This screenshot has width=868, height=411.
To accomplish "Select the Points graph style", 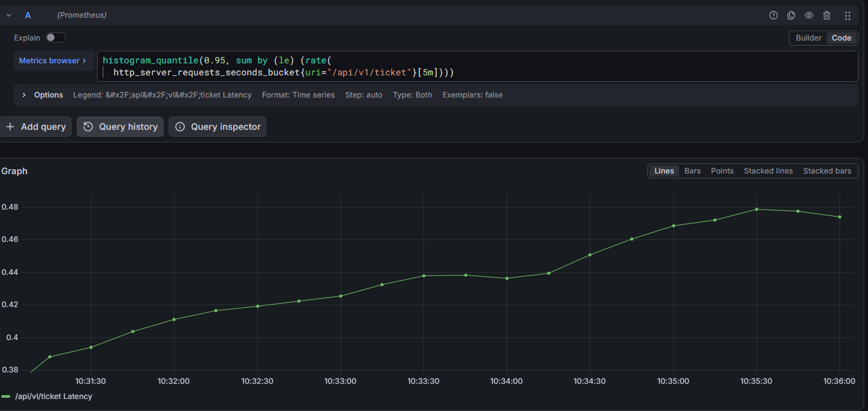I will (x=722, y=171).
